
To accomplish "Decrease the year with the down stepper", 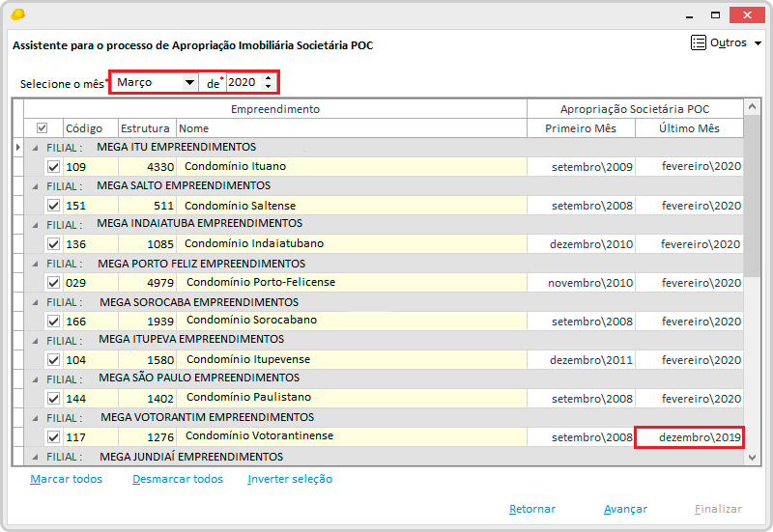I will 268,87.
